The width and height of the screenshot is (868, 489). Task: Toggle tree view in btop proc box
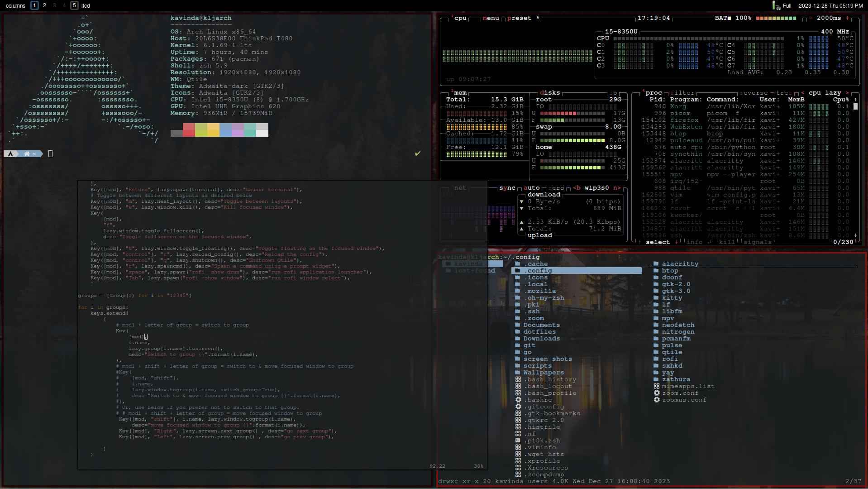coord(784,93)
